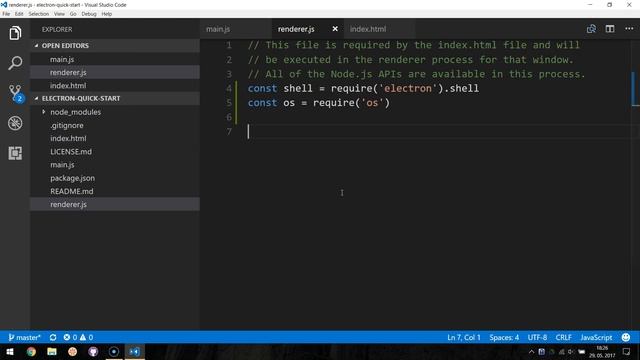The width and height of the screenshot is (640, 360).
Task: Select renderer.js in the project file tree
Action: (x=115, y=204)
